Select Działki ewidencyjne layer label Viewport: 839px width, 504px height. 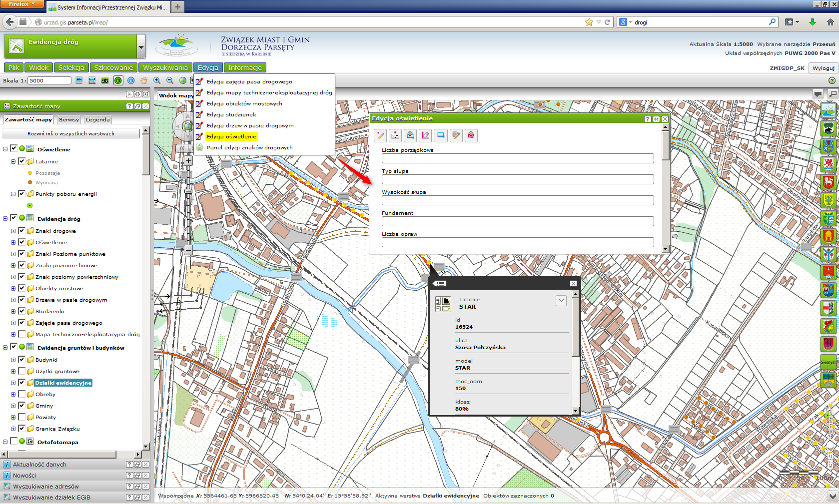click(63, 383)
